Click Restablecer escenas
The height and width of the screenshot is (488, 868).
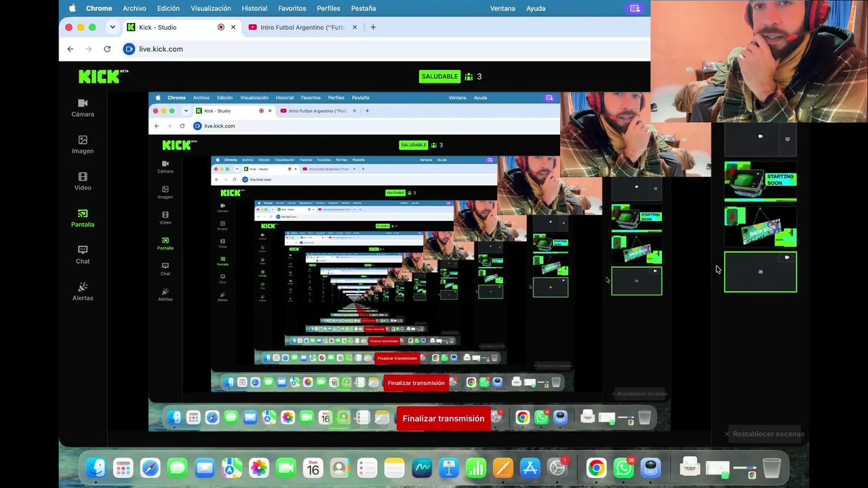pos(764,434)
